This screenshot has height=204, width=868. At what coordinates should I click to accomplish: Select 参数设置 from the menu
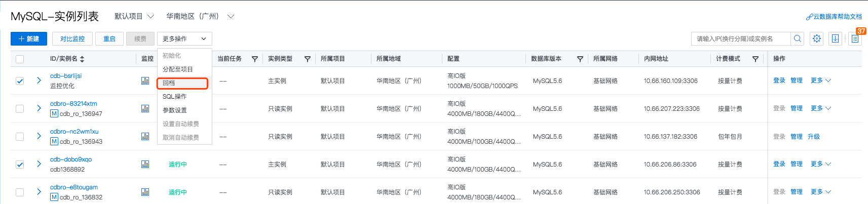(x=184, y=110)
